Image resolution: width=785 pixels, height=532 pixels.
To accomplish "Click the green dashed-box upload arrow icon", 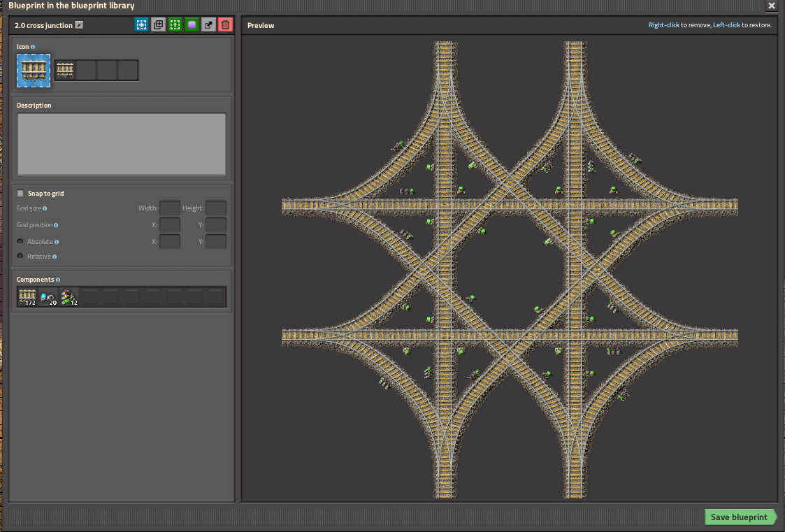I will point(175,25).
